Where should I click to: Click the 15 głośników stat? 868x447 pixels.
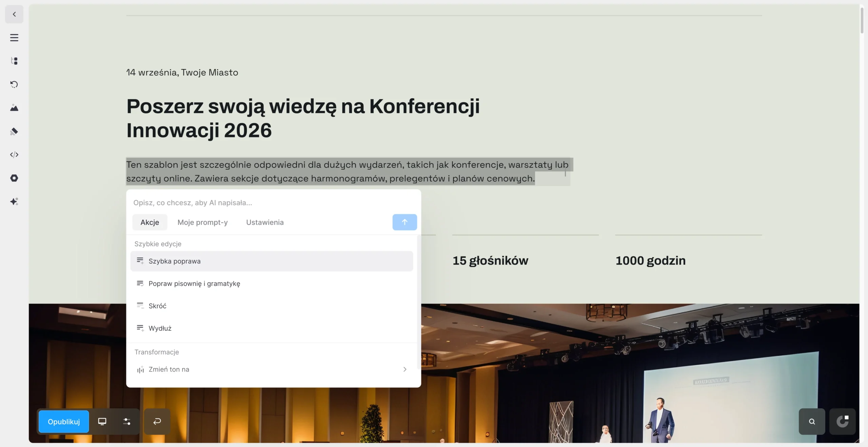pos(490,260)
